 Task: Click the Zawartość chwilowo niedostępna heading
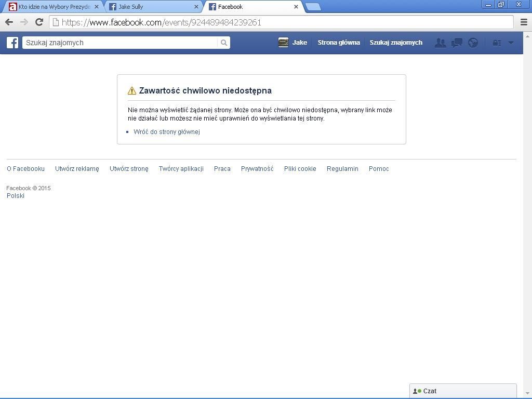click(205, 90)
